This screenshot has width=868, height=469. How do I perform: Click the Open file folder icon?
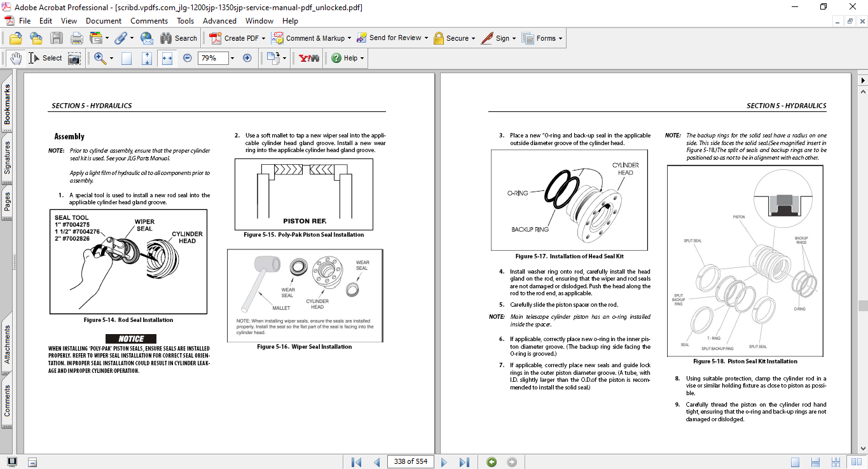coord(15,38)
